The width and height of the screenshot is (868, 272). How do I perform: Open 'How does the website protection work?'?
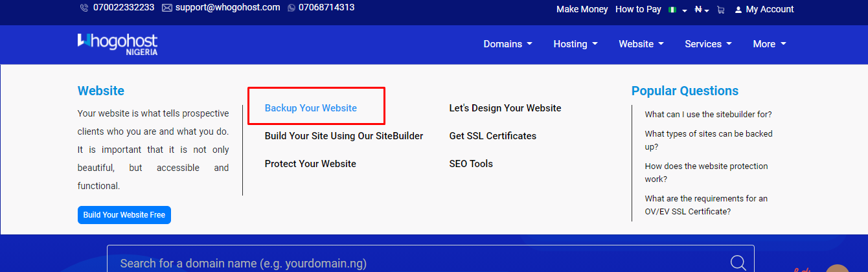706,172
